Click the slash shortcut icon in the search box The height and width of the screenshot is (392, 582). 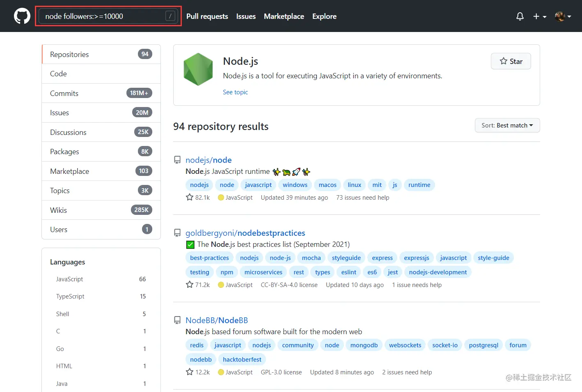click(170, 16)
